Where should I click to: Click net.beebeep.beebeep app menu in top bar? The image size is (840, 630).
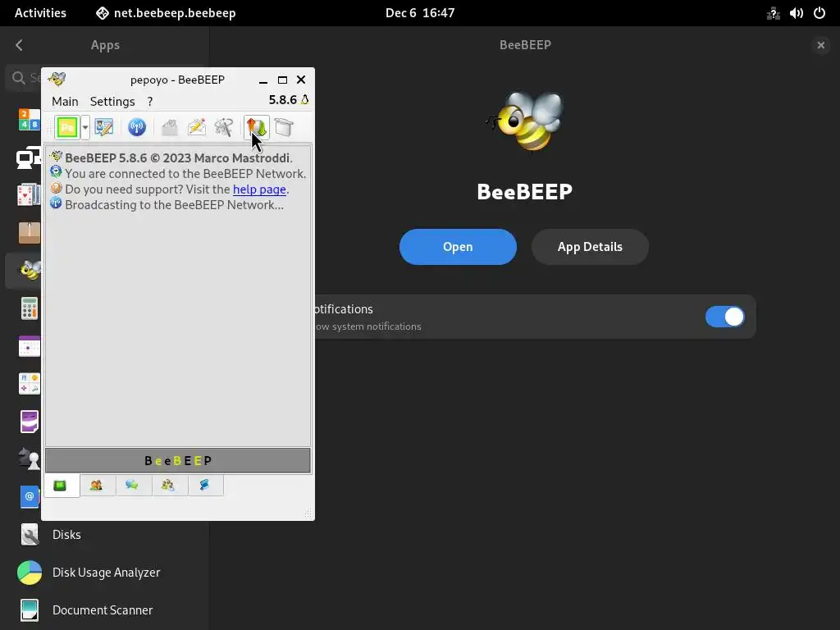[166, 13]
